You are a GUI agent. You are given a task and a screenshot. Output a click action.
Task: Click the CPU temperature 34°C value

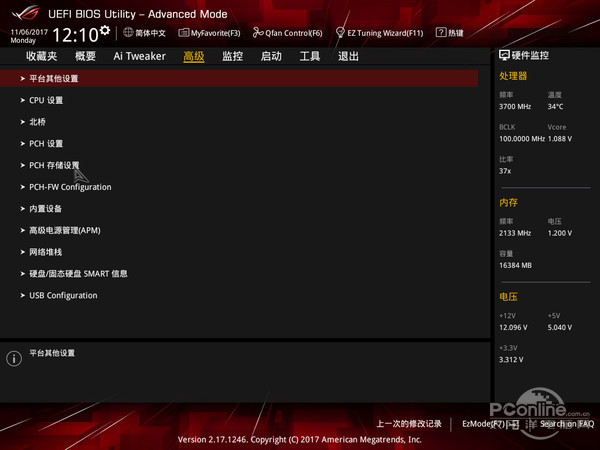[555, 106]
